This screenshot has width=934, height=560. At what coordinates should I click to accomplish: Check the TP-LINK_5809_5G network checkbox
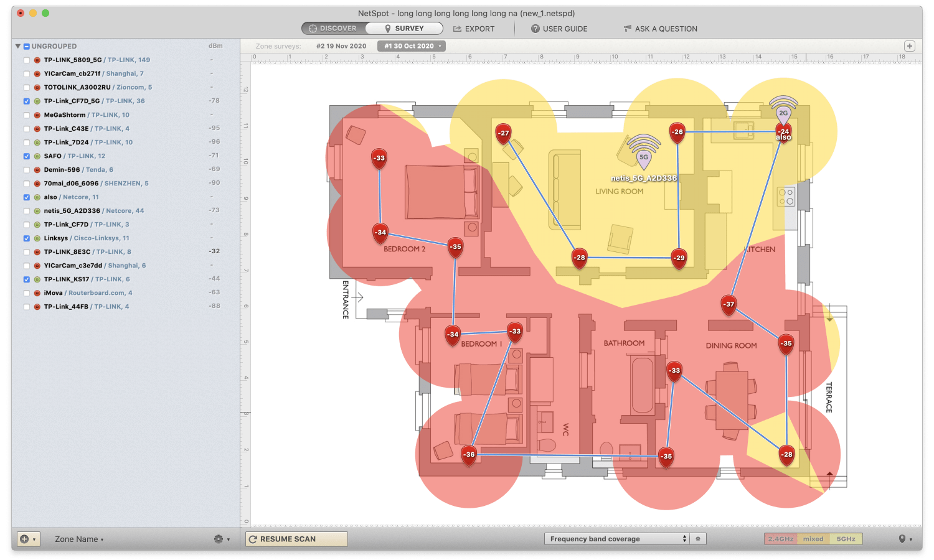coord(26,60)
